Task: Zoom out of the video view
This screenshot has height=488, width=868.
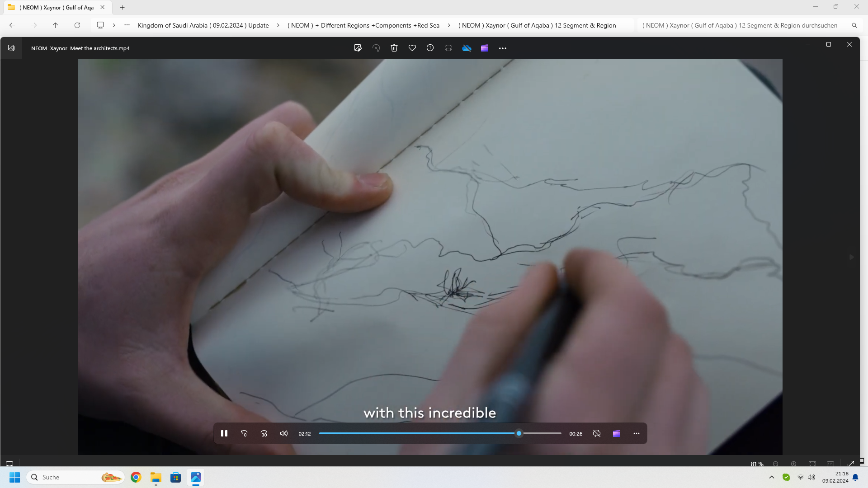Action: coord(776,464)
